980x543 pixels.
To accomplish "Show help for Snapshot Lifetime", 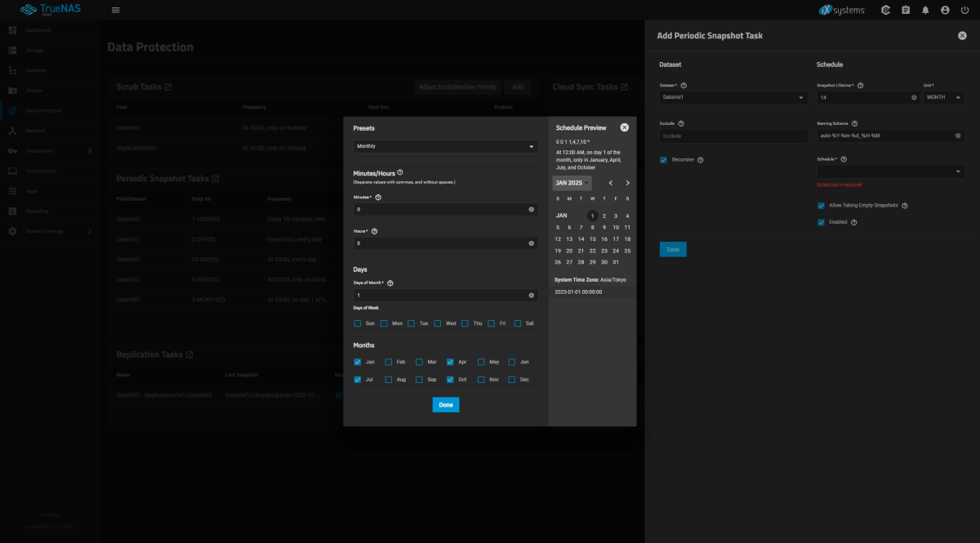I will 861,85.
